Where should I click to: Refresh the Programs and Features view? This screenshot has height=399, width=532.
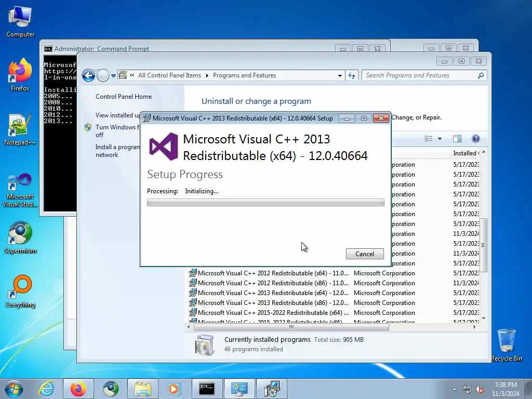[x=352, y=76]
